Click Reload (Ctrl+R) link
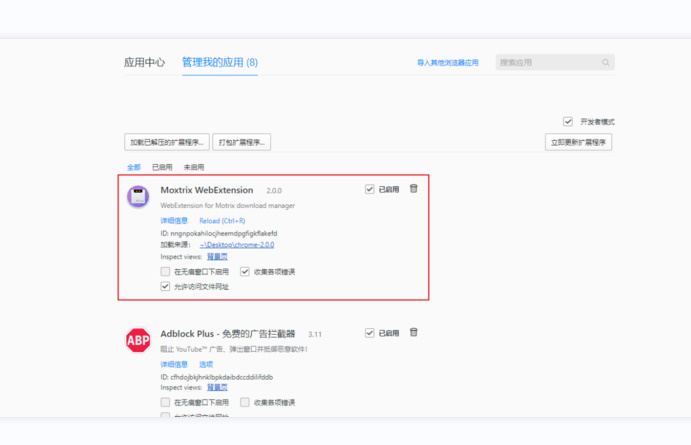The image size is (691, 445). pos(222,221)
